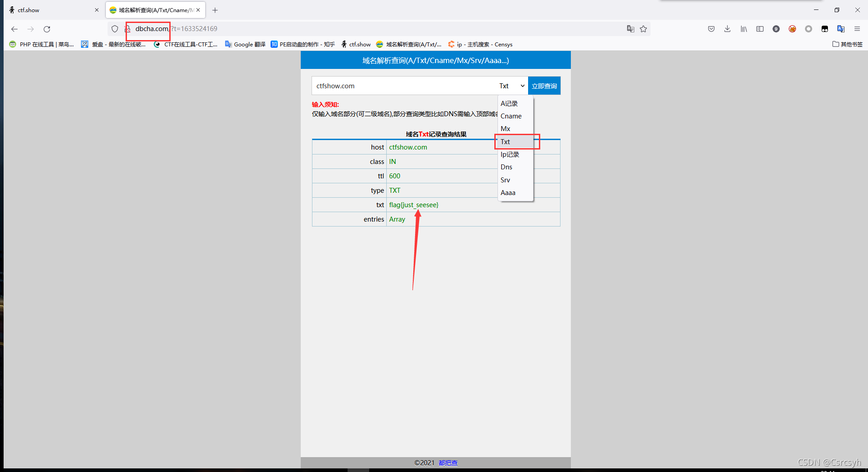
Task: Choose Dns from the dropdown list
Action: point(515,167)
